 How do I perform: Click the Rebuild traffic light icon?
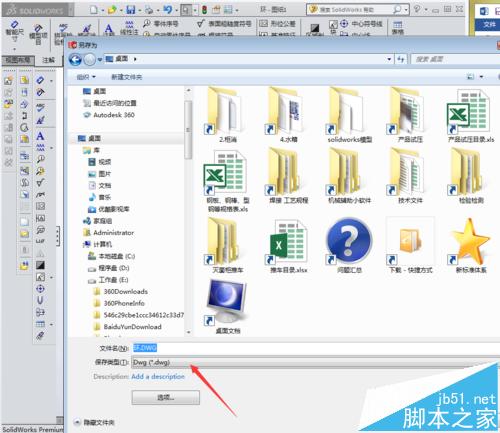tap(205, 10)
